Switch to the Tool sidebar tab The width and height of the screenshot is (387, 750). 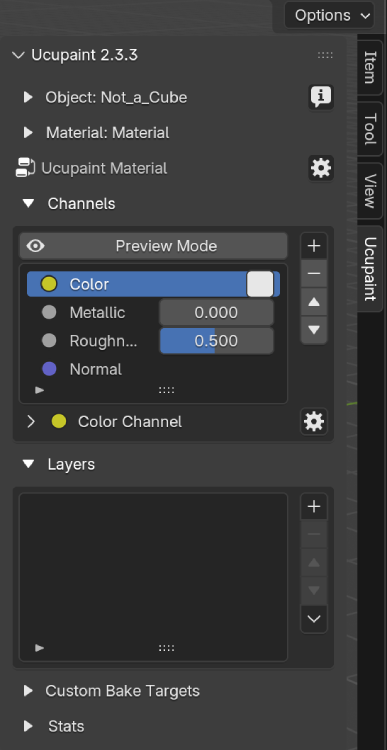370,129
